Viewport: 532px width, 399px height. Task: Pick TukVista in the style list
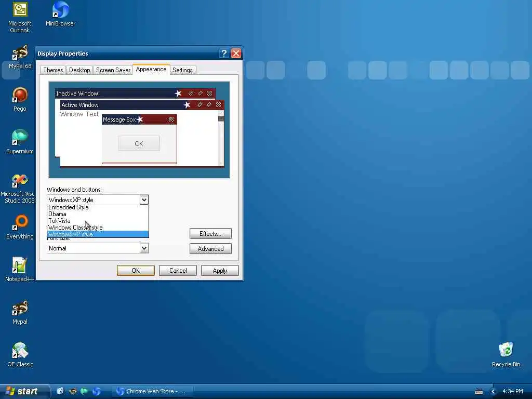click(98, 221)
